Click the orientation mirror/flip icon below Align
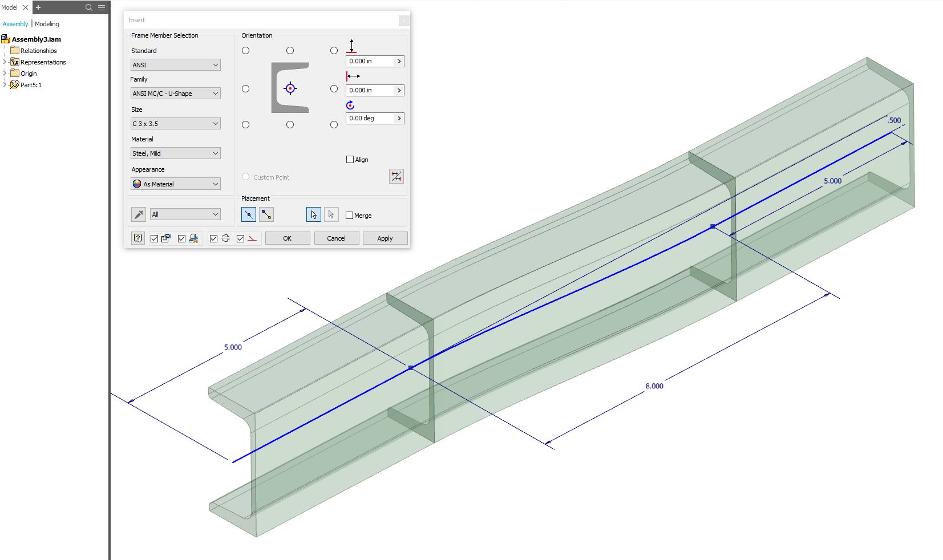This screenshot has height=560, width=943. point(396,177)
